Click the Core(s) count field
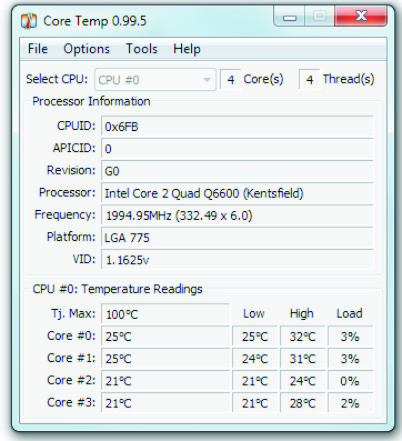Screen dimensions: 402x441 [x=230, y=80]
